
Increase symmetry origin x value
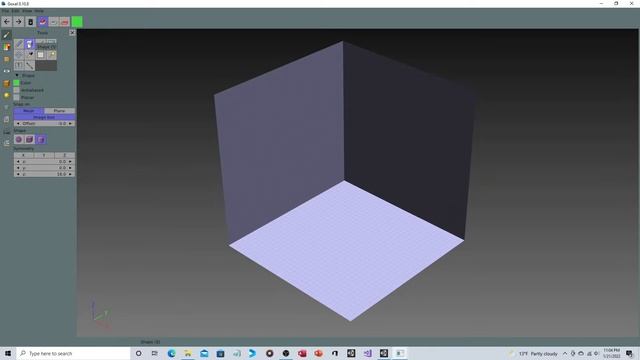point(70,162)
